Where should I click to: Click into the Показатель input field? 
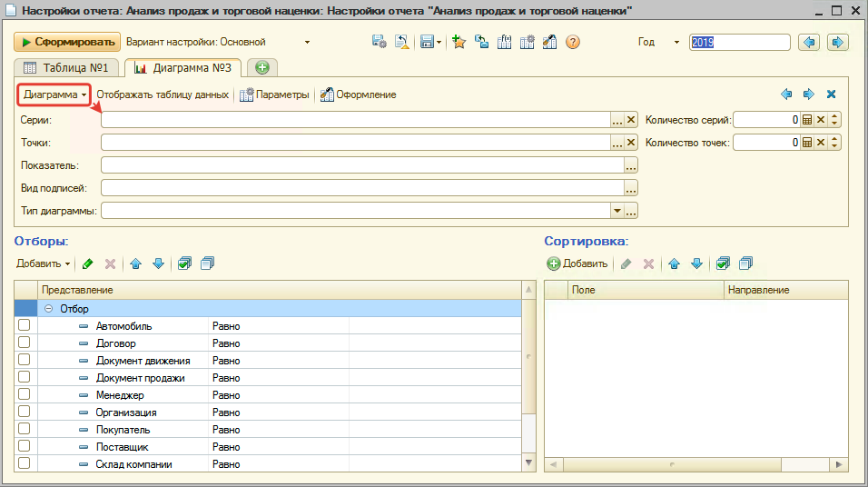tap(361, 165)
